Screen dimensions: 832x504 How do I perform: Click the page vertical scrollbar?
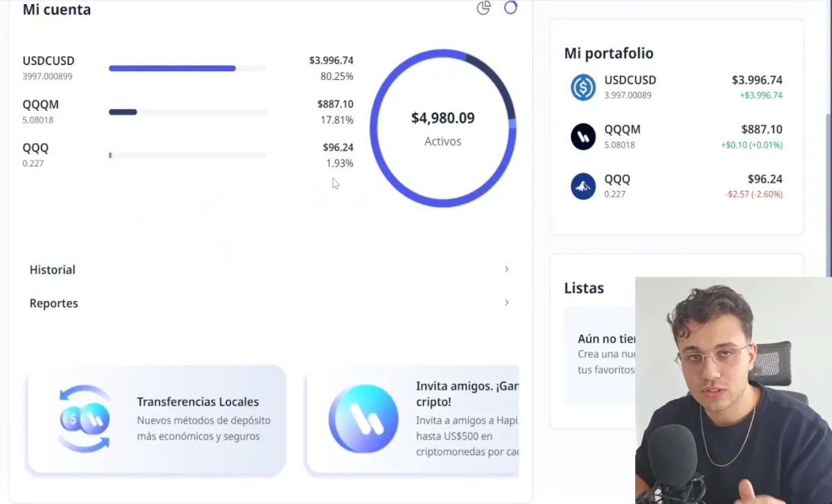(x=829, y=194)
